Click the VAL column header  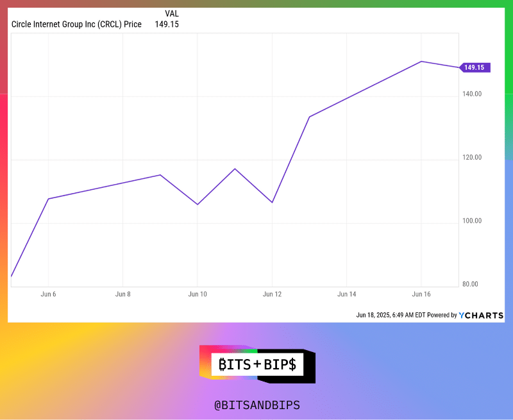(172, 13)
